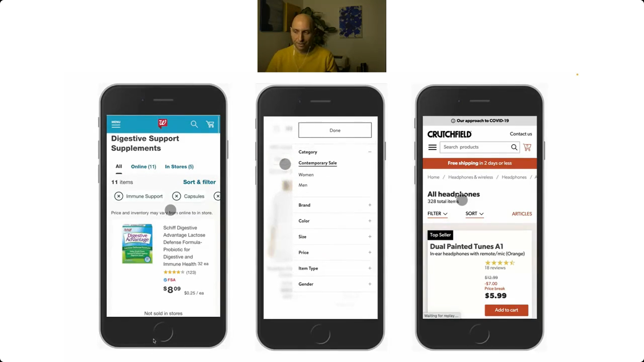Viewport: 644px width, 362px height.
Task: Click Sort & filter on Walgreens results
Action: coord(199,182)
